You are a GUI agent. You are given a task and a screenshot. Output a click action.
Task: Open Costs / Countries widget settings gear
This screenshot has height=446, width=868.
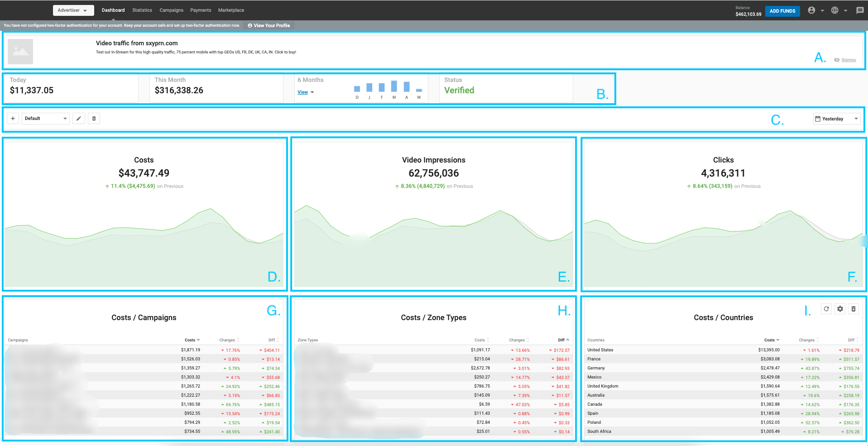[840, 309]
